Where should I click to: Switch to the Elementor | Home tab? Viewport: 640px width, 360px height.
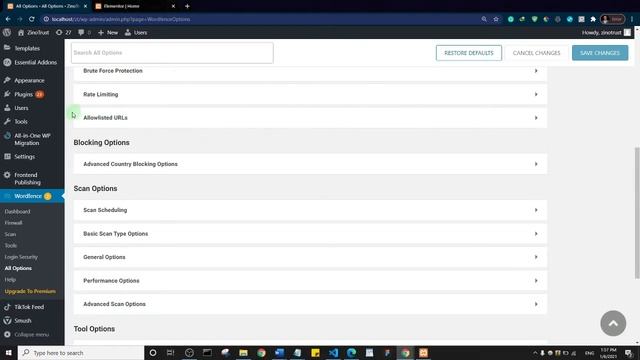(x=135, y=6)
